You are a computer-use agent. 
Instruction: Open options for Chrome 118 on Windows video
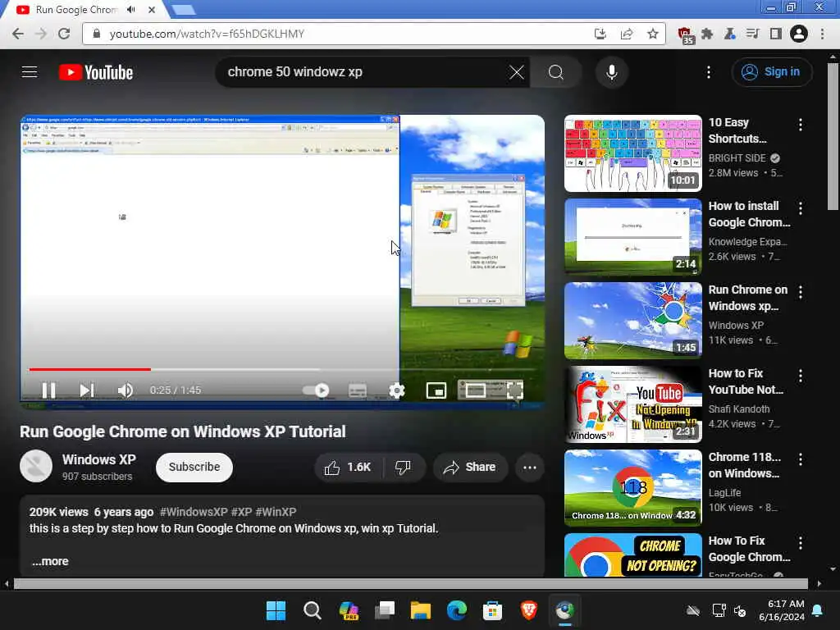point(801,459)
